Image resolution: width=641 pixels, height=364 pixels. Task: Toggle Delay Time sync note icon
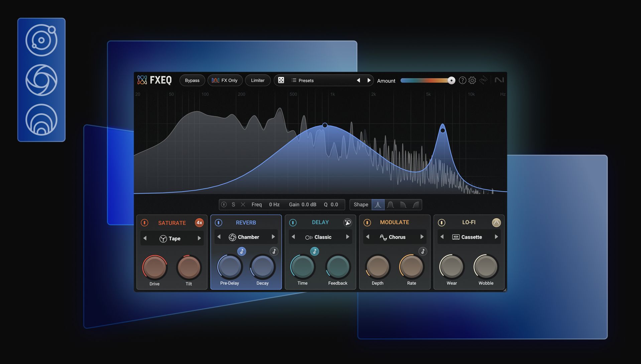[x=314, y=251]
